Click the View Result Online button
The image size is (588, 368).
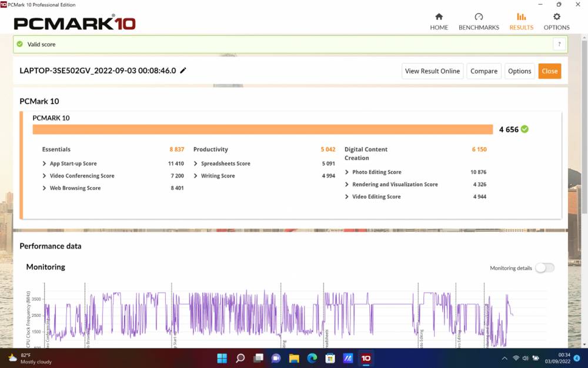pyautogui.click(x=432, y=71)
